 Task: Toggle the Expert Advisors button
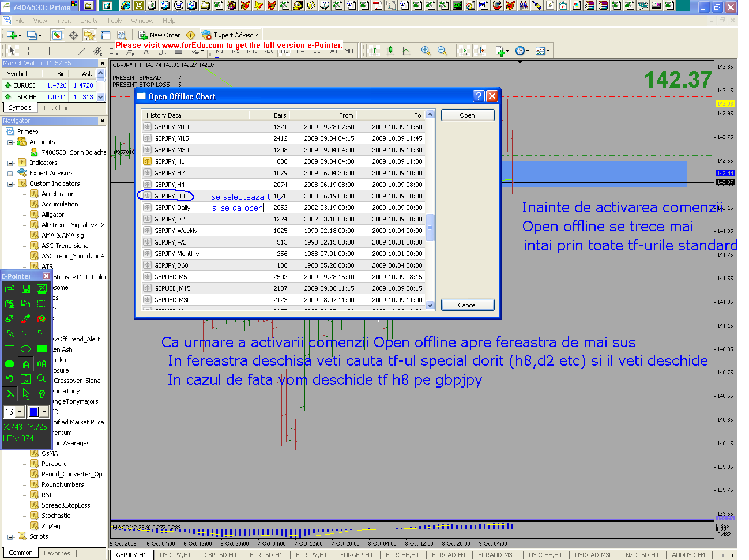click(x=230, y=35)
